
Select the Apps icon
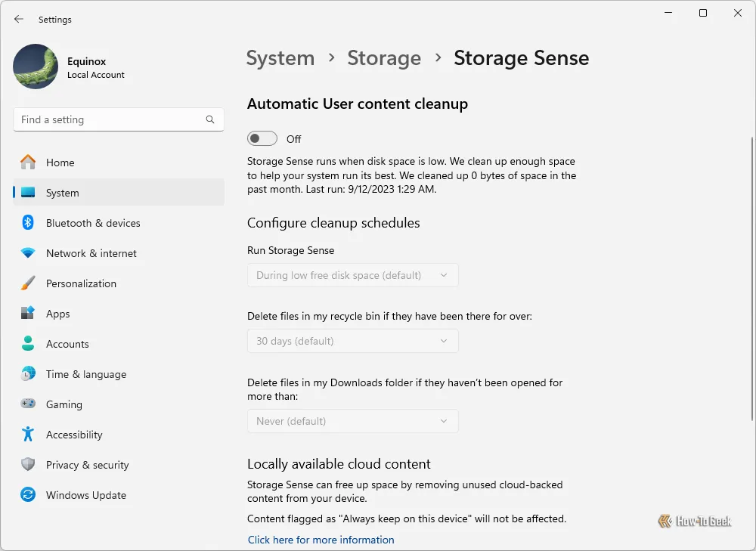point(28,313)
